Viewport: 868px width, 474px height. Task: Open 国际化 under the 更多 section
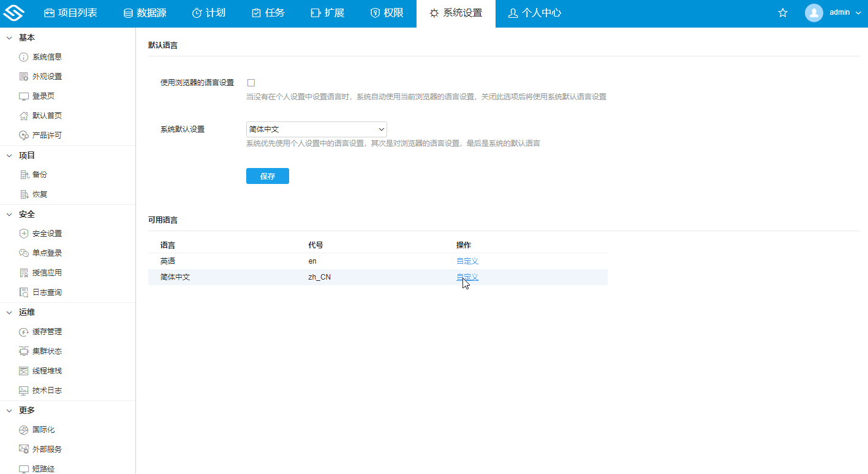click(43, 429)
